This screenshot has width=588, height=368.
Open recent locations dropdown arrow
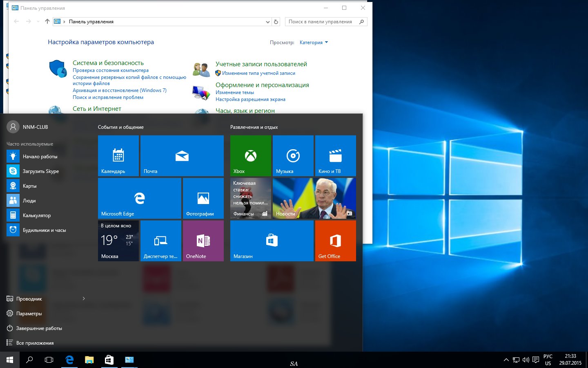coord(38,22)
